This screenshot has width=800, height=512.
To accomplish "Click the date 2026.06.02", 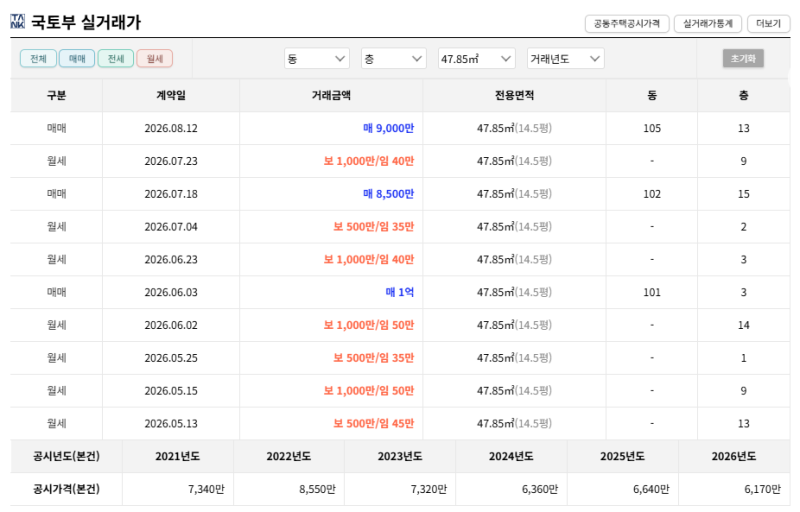I will (x=171, y=325).
